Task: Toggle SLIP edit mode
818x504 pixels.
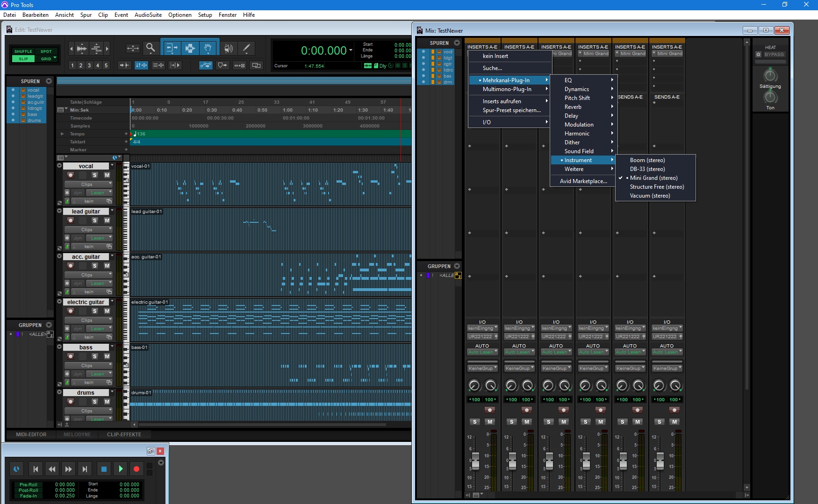Action: [23, 59]
